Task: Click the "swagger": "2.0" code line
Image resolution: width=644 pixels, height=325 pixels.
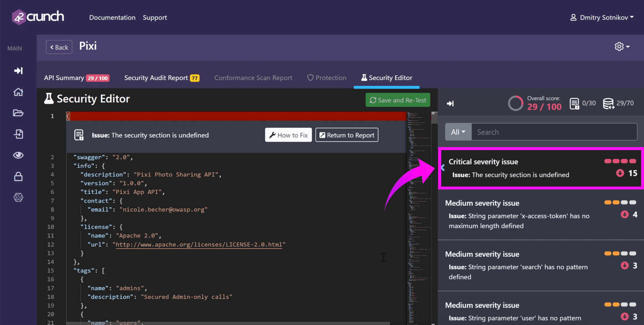Action: (103, 157)
